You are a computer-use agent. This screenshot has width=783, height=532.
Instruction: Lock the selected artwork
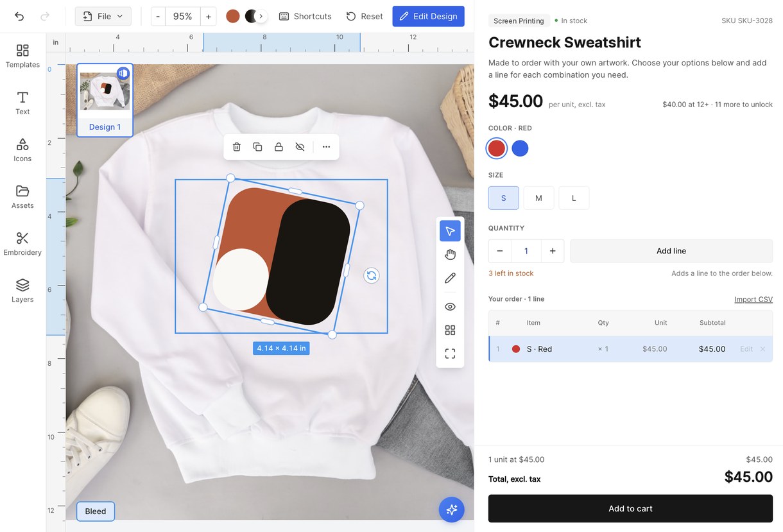(x=279, y=147)
